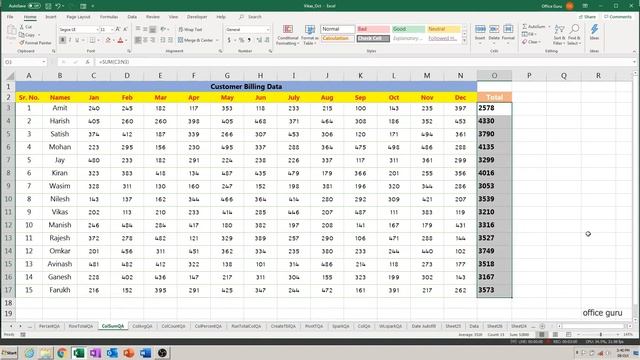Viewport: 640px width, 360px height.
Task: Collapse the ribbon with the chevron
Action: click(x=634, y=51)
